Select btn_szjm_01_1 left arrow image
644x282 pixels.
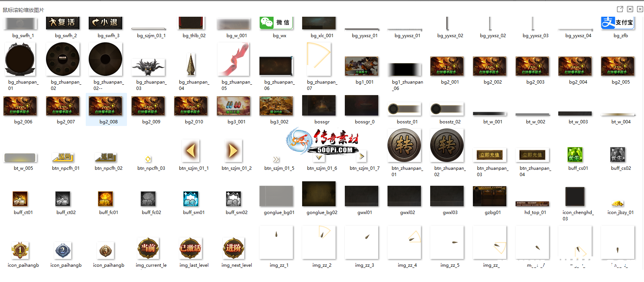191,150
